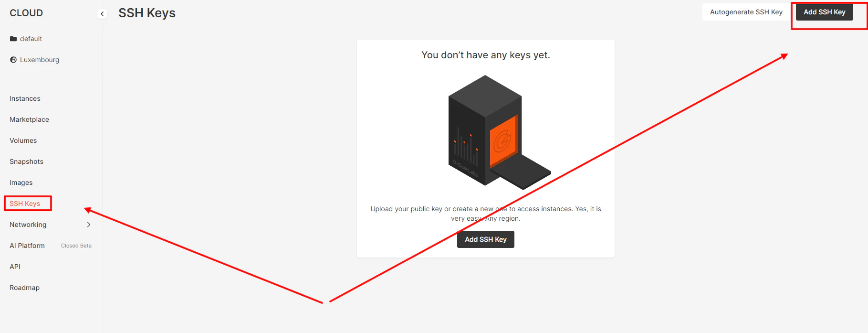Select SSH Keys menu item

[x=25, y=204]
